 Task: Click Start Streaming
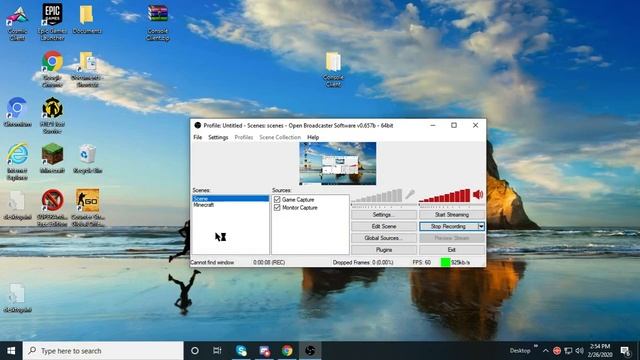[x=452, y=215]
